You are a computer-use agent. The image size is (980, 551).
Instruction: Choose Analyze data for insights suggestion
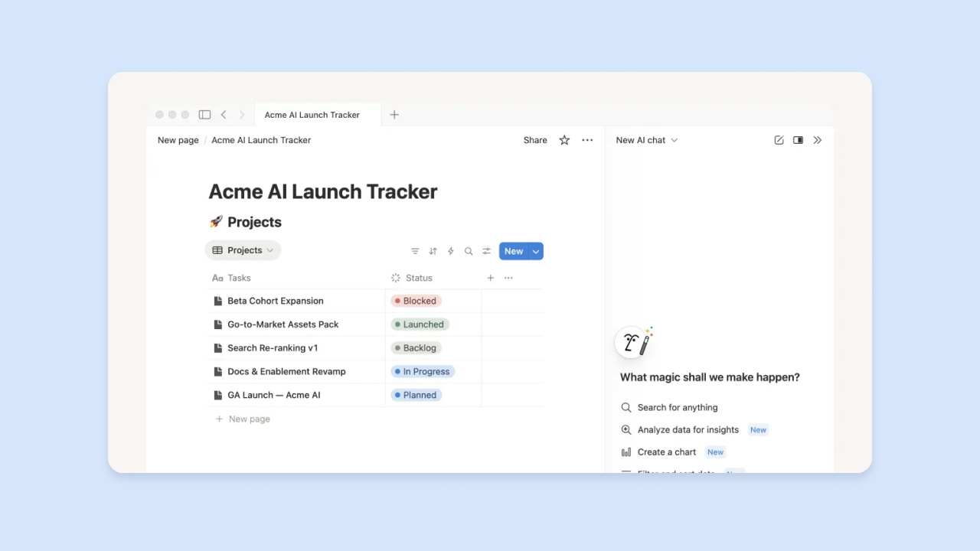click(694, 430)
